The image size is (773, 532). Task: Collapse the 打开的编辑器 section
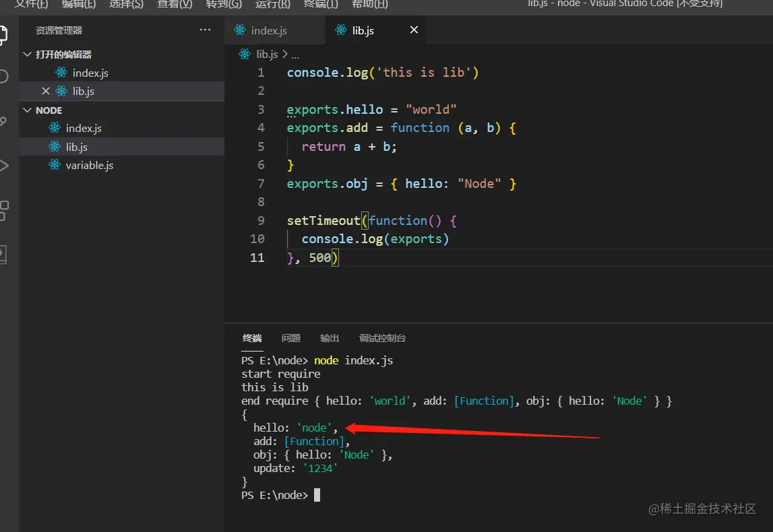click(63, 54)
